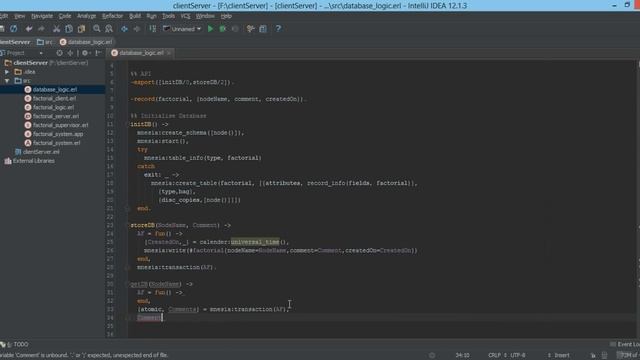Click the Replace search icon
The height and width of the screenshot is (360, 640).
[109, 29]
